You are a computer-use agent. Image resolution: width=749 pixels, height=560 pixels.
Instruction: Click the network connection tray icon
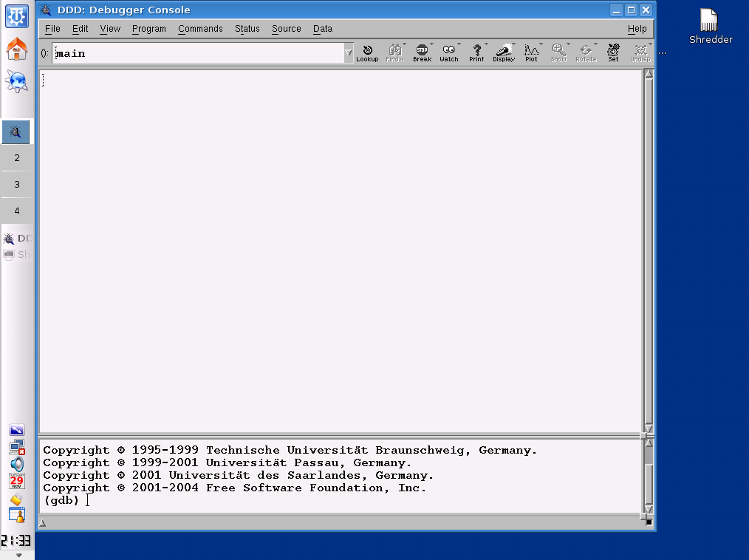17,447
